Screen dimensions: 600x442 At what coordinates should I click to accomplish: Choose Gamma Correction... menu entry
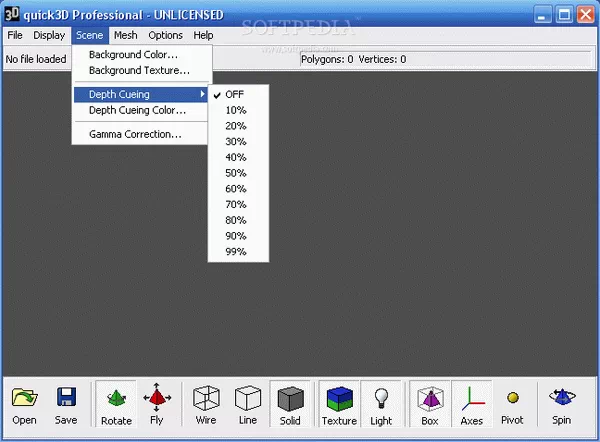click(x=140, y=134)
